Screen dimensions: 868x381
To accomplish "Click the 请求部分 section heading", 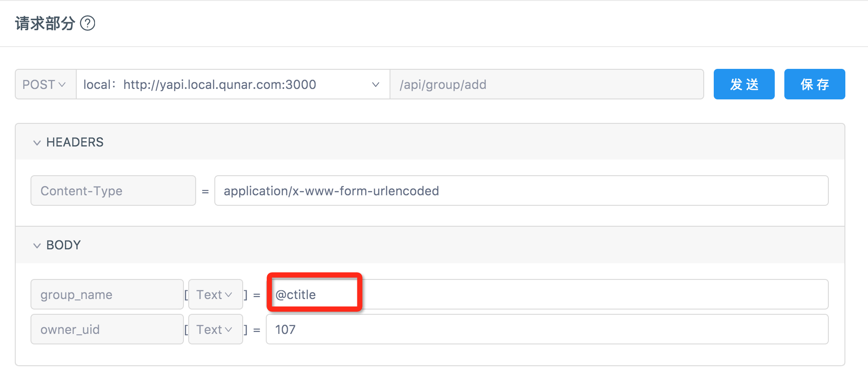I will (45, 24).
